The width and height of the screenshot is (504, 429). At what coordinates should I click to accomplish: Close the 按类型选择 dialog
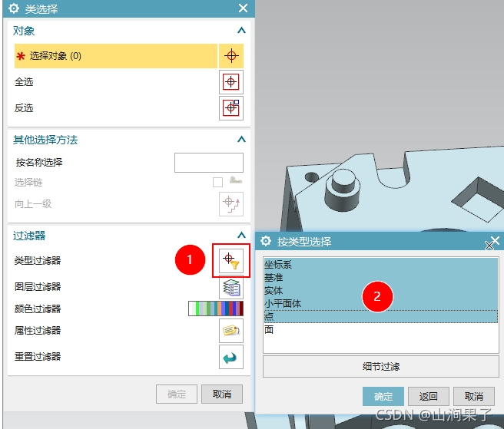[x=496, y=240]
